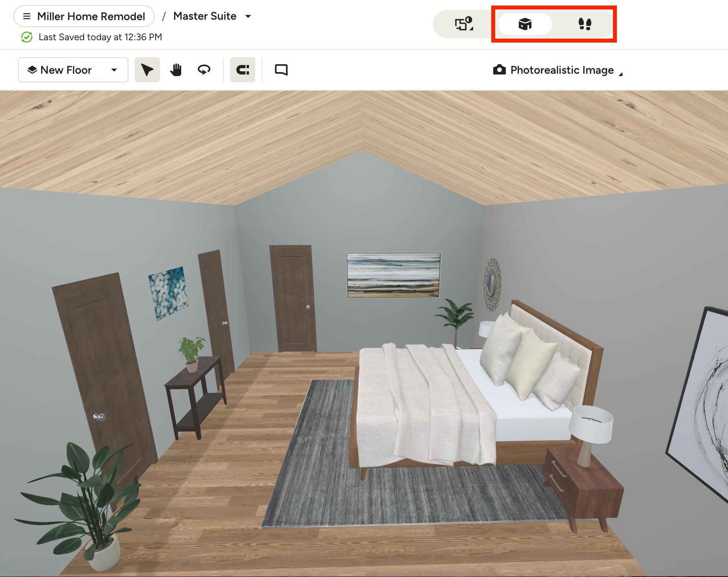Select the Master Suite breadcrumb label

pyautogui.click(x=205, y=16)
